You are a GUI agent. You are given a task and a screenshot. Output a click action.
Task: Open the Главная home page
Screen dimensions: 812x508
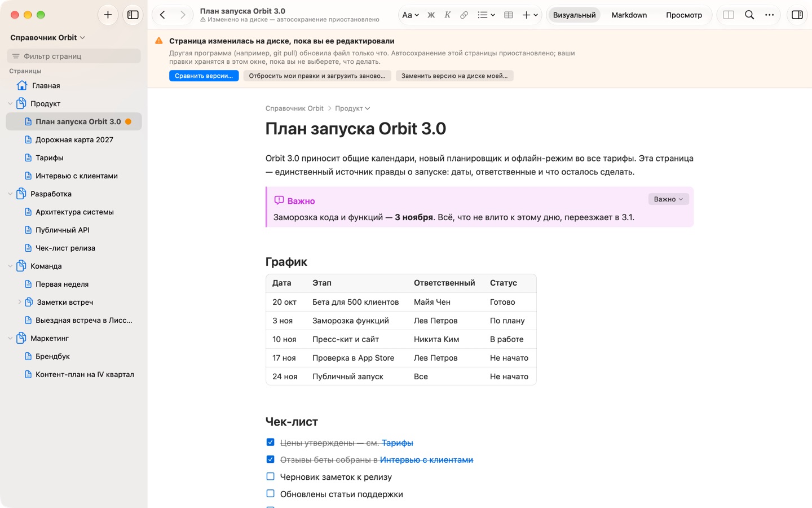tap(73, 85)
